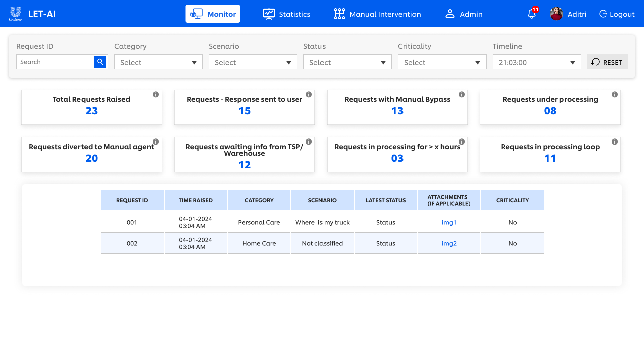This screenshot has width=644, height=355.
Task: Open the Category dropdown
Action: pos(158,62)
